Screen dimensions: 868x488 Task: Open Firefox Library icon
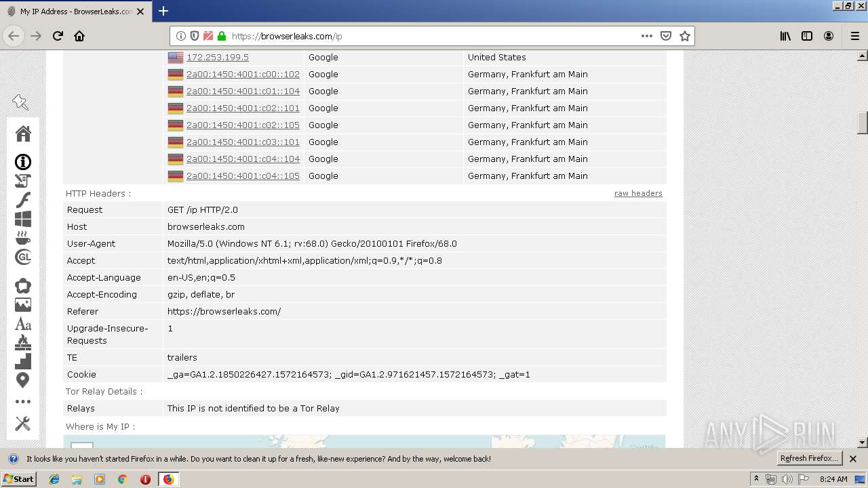point(785,36)
